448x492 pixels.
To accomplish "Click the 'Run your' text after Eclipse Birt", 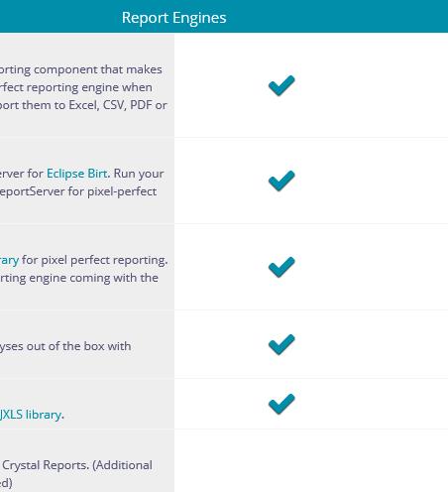I will 139,174.
